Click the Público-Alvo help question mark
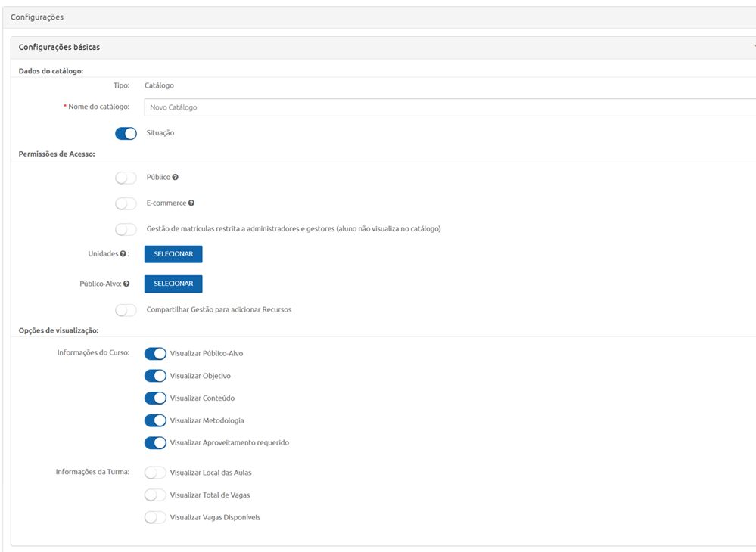 pos(136,283)
